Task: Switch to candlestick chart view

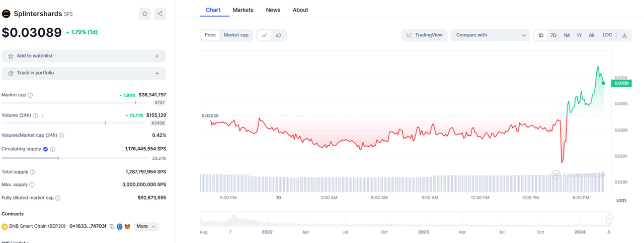Action: 278,35
